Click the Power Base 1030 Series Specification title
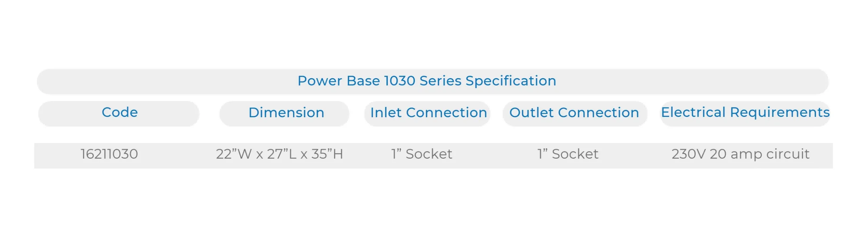Viewport: 868px width, 248px height. click(x=427, y=81)
